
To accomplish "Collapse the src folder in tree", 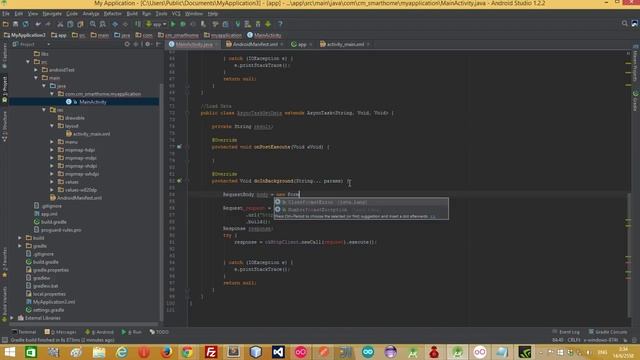I will coord(28,62).
